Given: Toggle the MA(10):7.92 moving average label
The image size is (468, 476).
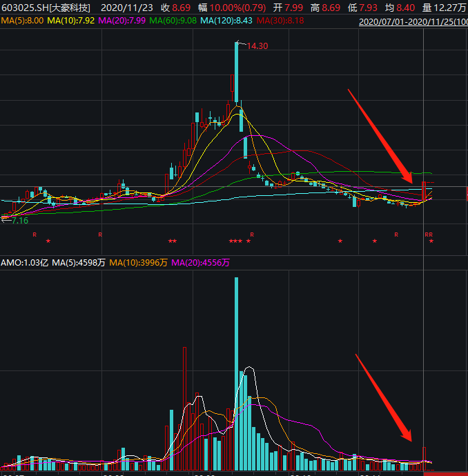Looking at the screenshot, I should tap(72, 21).
